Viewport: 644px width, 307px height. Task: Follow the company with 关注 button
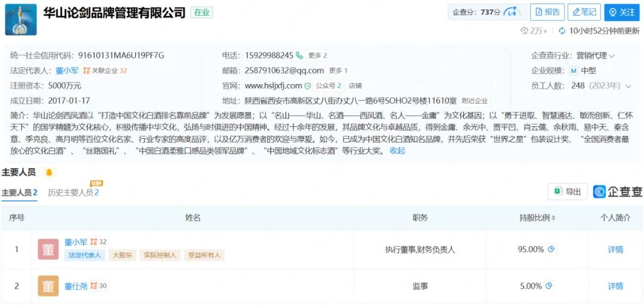(x=622, y=13)
